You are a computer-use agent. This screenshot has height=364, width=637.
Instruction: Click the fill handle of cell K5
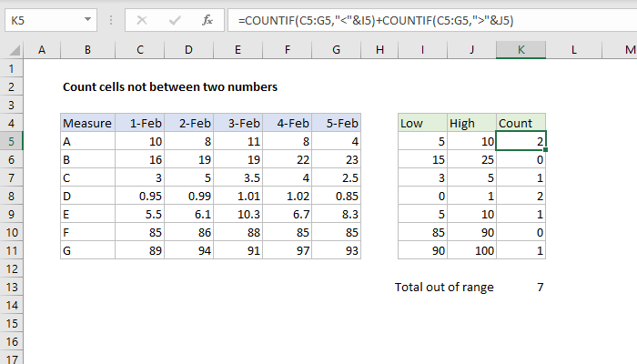tap(545, 150)
